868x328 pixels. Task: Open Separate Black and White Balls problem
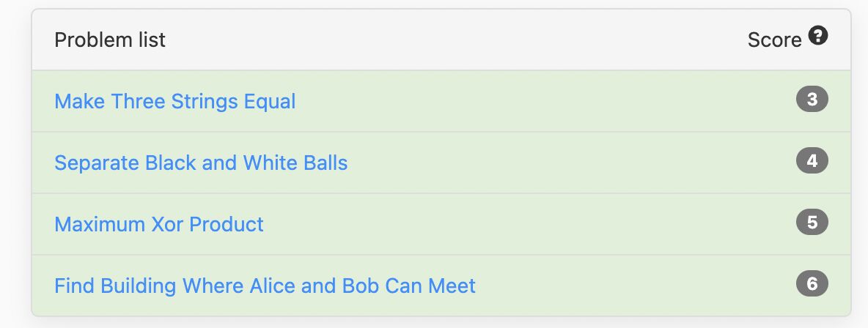(x=201, y=163)
